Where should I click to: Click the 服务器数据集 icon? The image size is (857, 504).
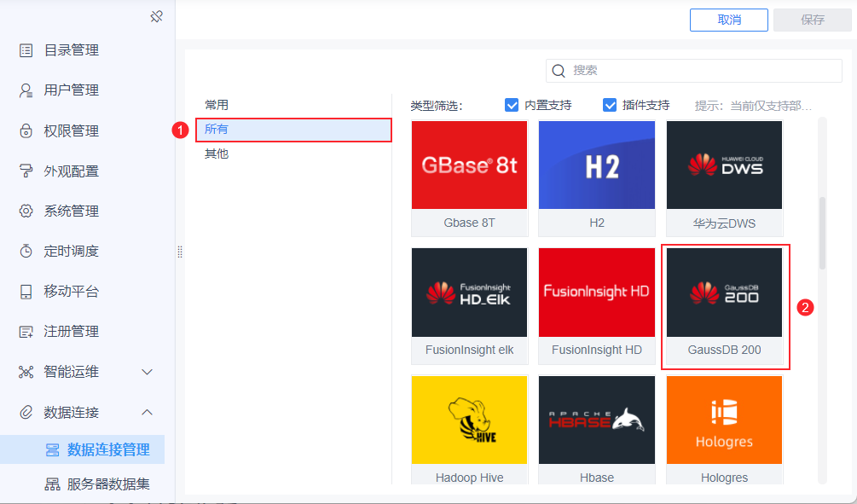click(x=53, y=484)
